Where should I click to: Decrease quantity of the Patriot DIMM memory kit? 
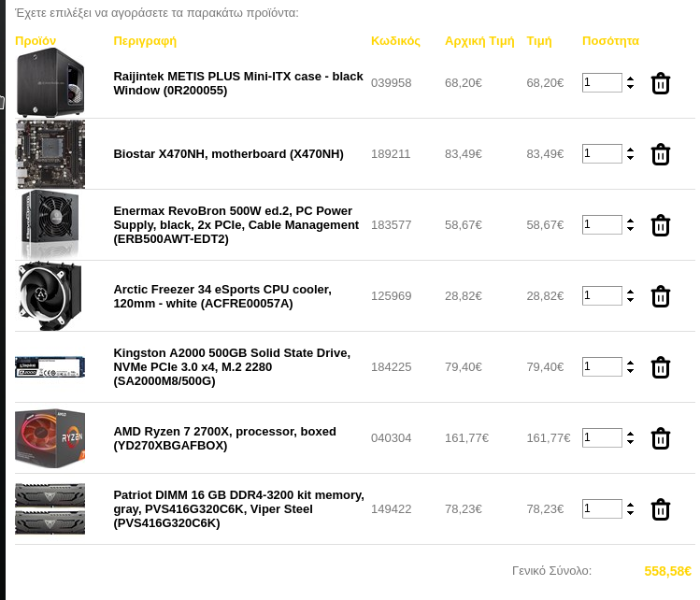tap(630, 512)
